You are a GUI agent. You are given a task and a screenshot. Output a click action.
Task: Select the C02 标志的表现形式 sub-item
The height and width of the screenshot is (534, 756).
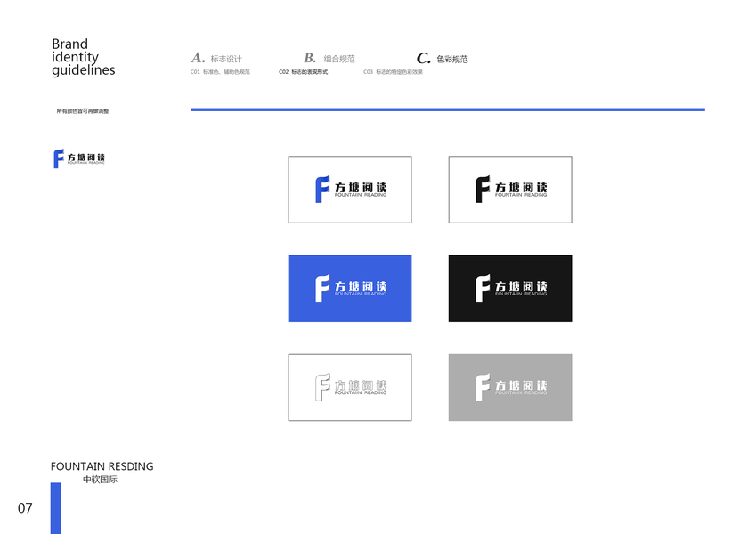click(304, 72)
